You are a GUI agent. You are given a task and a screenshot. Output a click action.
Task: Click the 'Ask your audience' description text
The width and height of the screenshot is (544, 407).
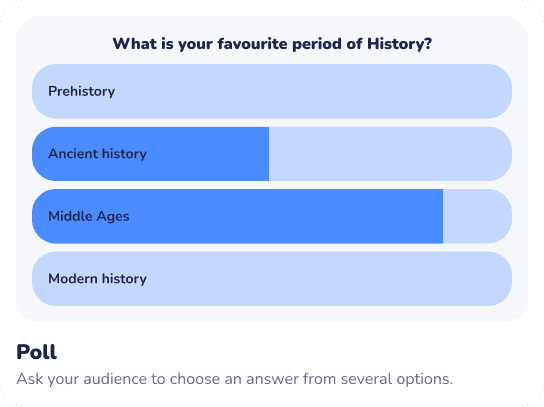[x=235, y=379]
